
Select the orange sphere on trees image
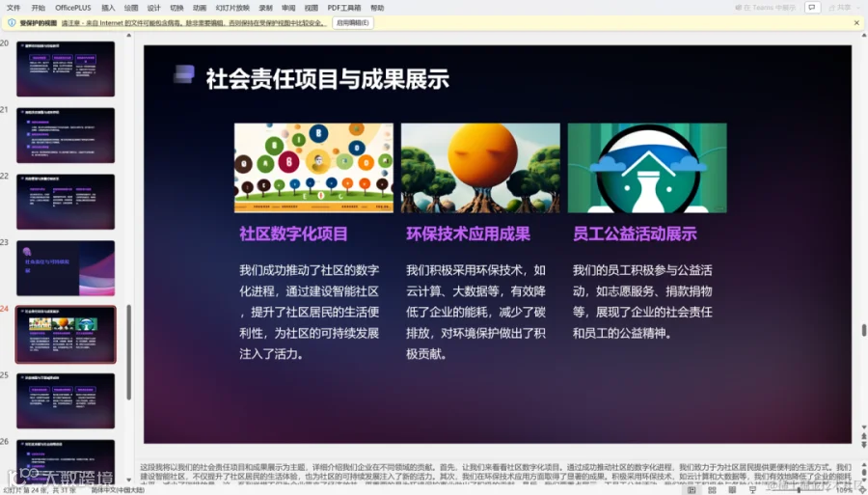tap(480, 168)
